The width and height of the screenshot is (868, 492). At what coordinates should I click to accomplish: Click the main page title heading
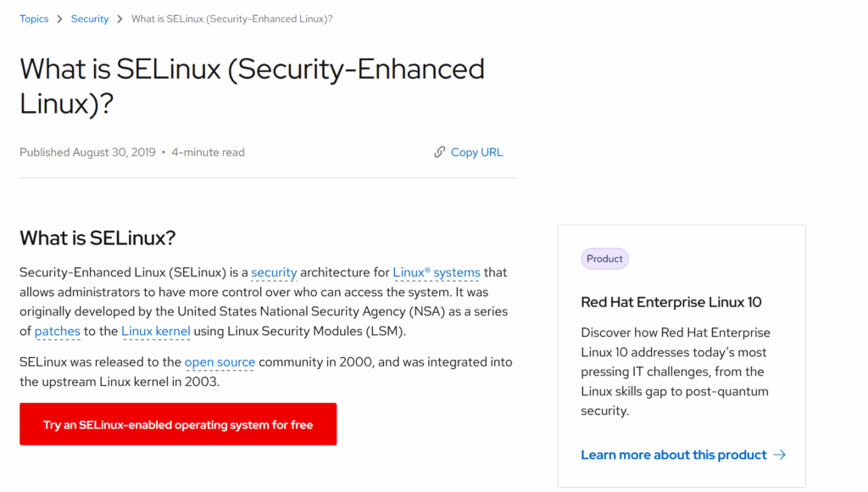[x=252, y=86]
